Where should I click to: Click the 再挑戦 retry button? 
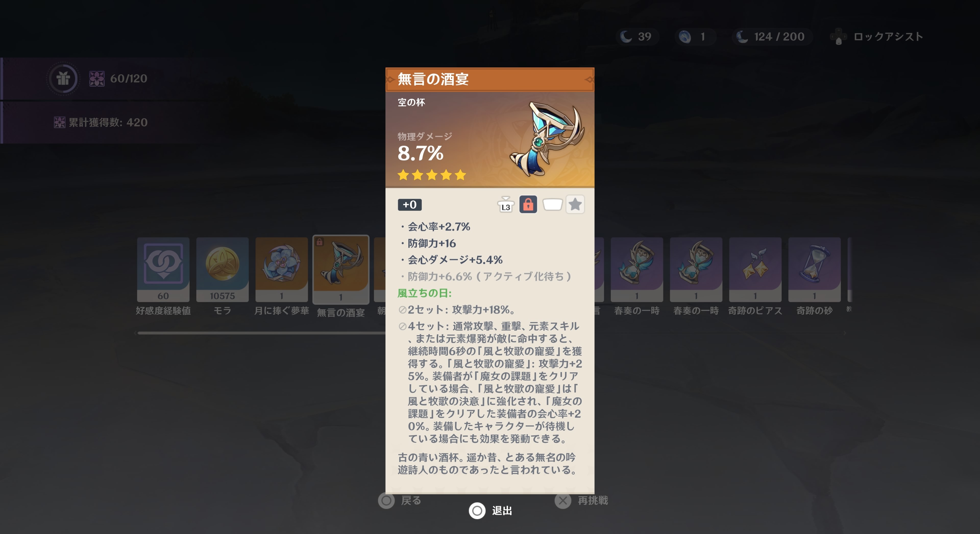coord(581,501)
